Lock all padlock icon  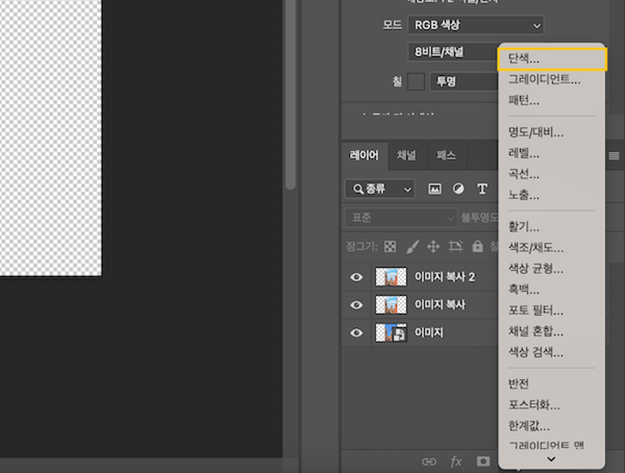[x=477, y=247]
